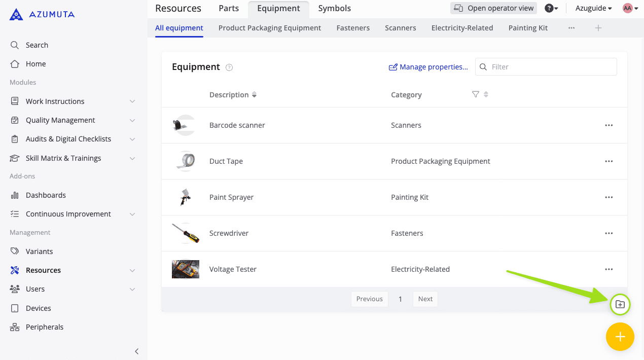
Task: Sort by the Description column
Action: [254, 95]
